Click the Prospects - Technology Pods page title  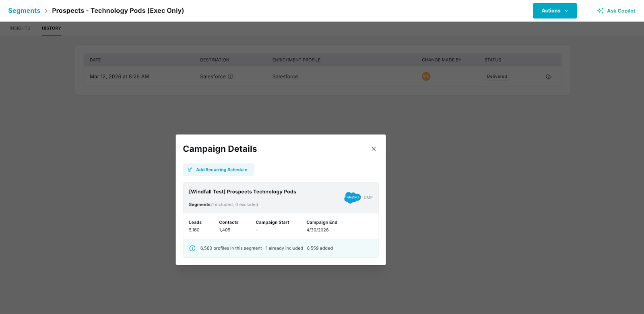pyautogui.click(x=118, y=11)
